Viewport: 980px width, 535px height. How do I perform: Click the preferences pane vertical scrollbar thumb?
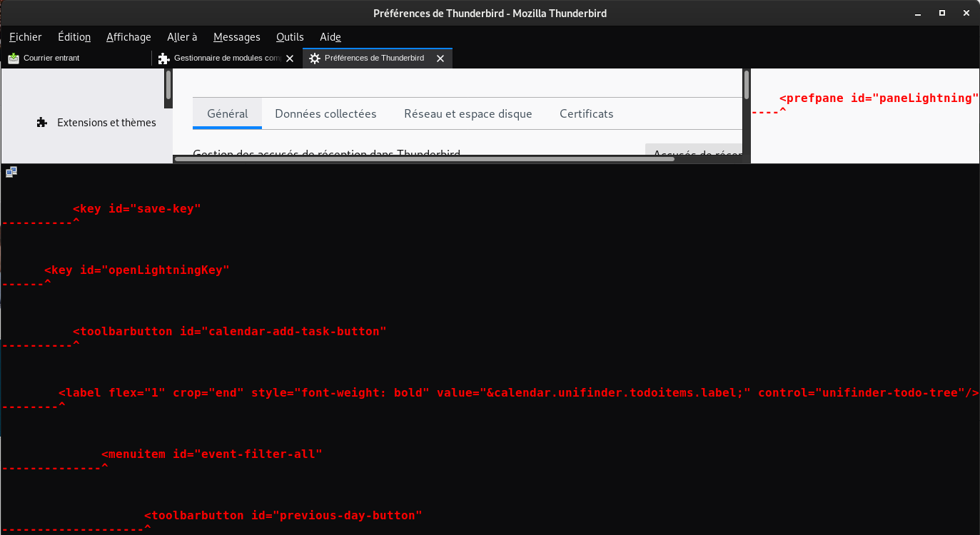(x=747, y=84)
